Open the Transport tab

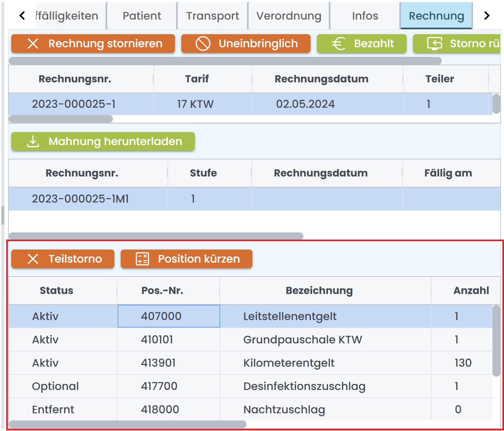(213, 16)
